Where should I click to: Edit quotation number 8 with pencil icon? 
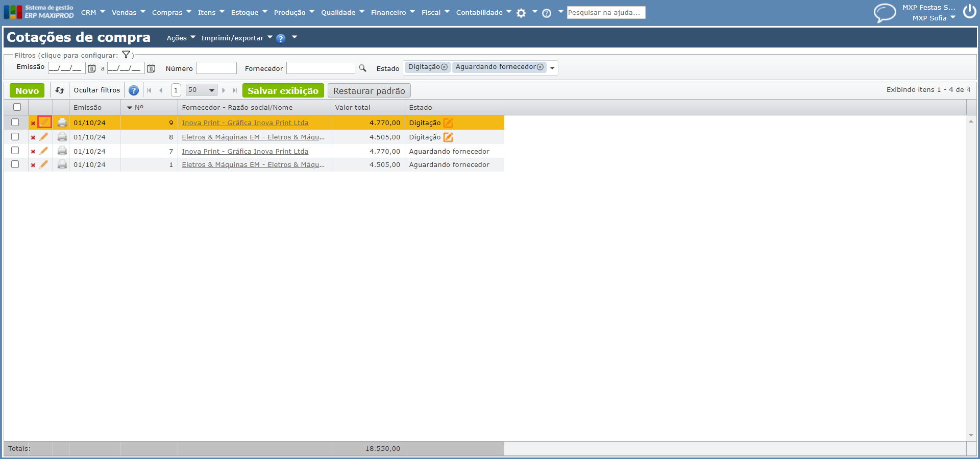point(44,137)
